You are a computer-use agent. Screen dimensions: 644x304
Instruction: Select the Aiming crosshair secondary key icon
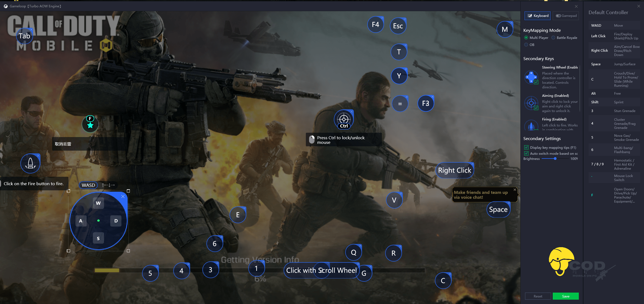pos(531,103)
